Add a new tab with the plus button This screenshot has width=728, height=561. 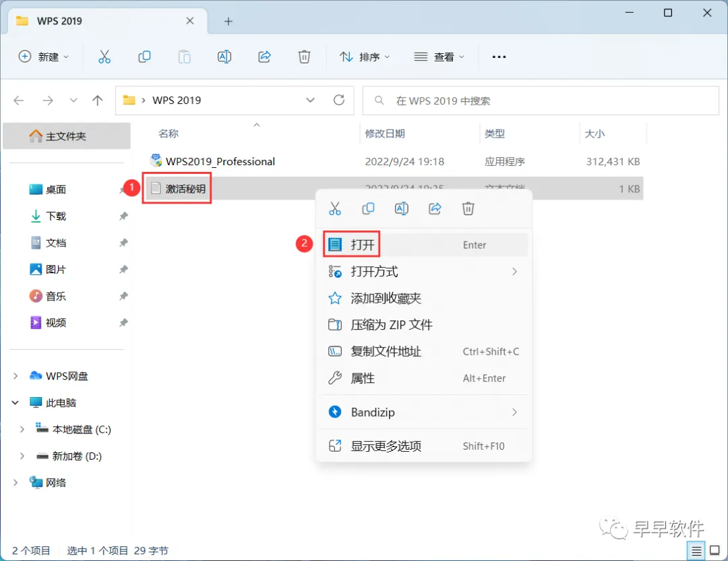pyautogui.click(x=228, y=22)
